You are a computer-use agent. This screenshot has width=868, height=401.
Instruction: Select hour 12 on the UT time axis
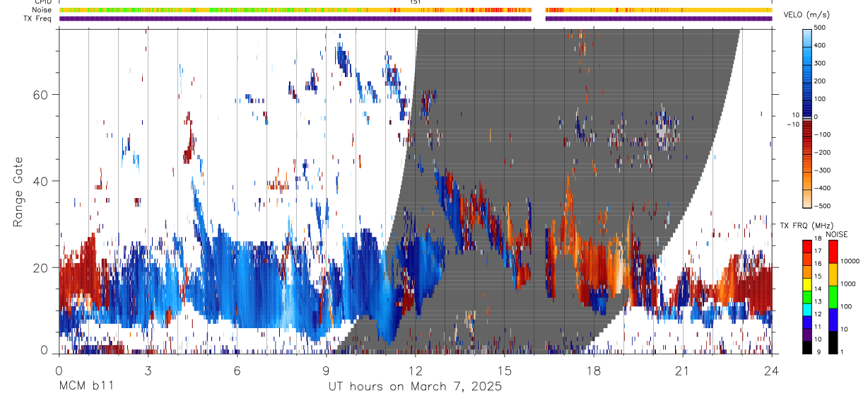coord(415,370)
